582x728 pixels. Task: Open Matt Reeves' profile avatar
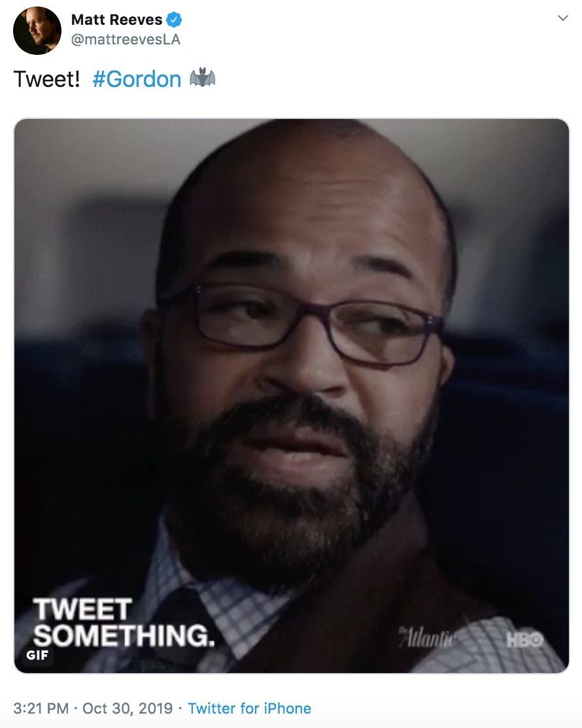37,31
